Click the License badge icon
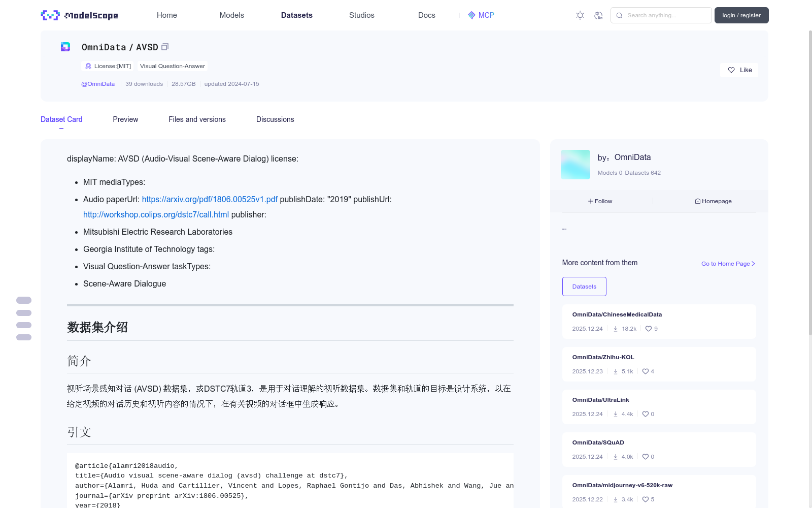Viewport: 812px width, 508px height. pyautogui.click(x=88, y=66)
